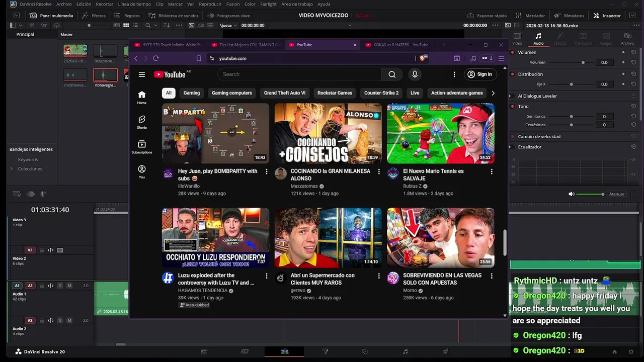Select the Gaming computers filter chip
Screen dimensions: 644x362
pos(232,93)
